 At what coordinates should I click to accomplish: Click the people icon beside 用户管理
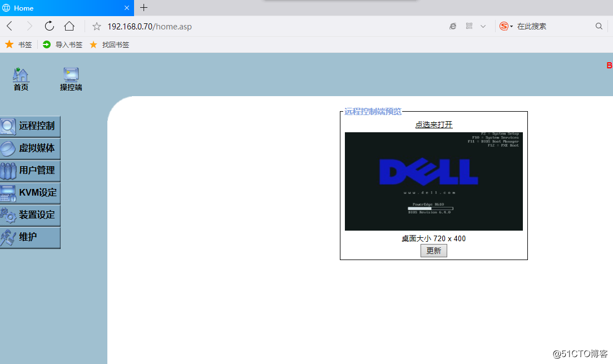pos(8,171)
